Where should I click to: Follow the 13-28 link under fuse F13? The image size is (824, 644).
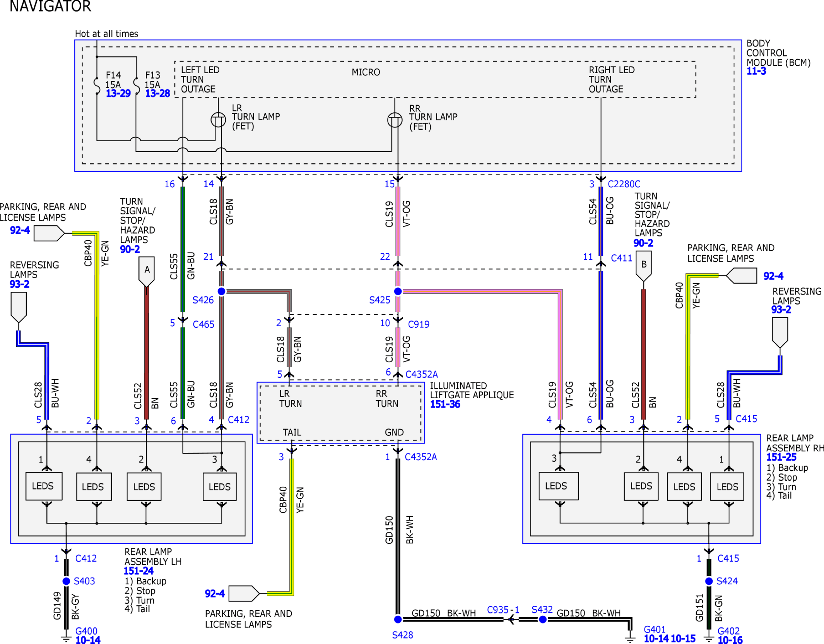point(157,93)
